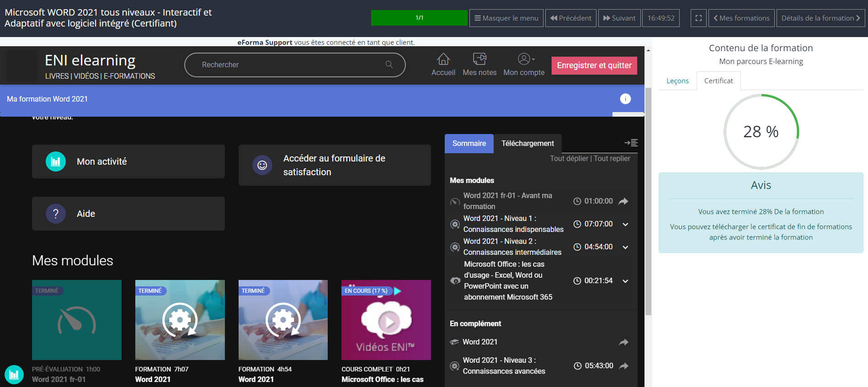
Task: Collapse the Sommaire side panel icon
Action: [x=631, y=143]
